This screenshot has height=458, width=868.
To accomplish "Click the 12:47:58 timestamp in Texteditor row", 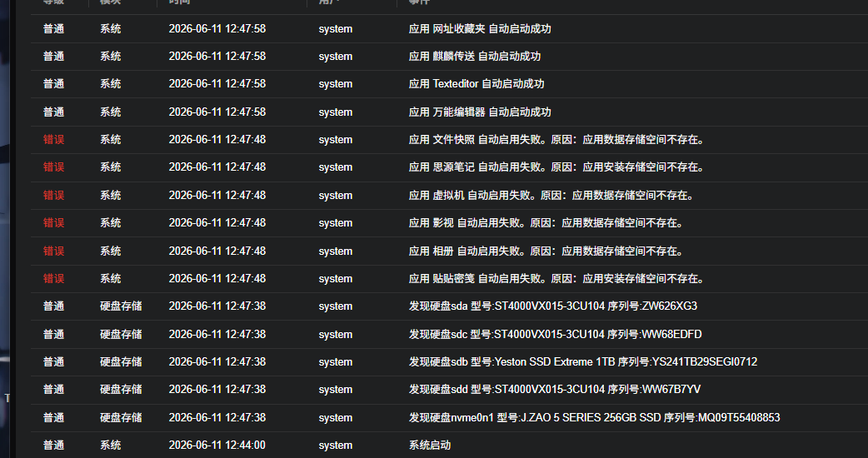I will click(217, 84).
